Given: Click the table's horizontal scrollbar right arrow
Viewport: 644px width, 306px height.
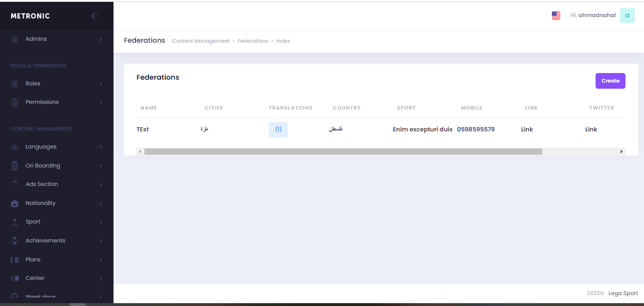Looking at the screenshot, I should pos(621,151).
